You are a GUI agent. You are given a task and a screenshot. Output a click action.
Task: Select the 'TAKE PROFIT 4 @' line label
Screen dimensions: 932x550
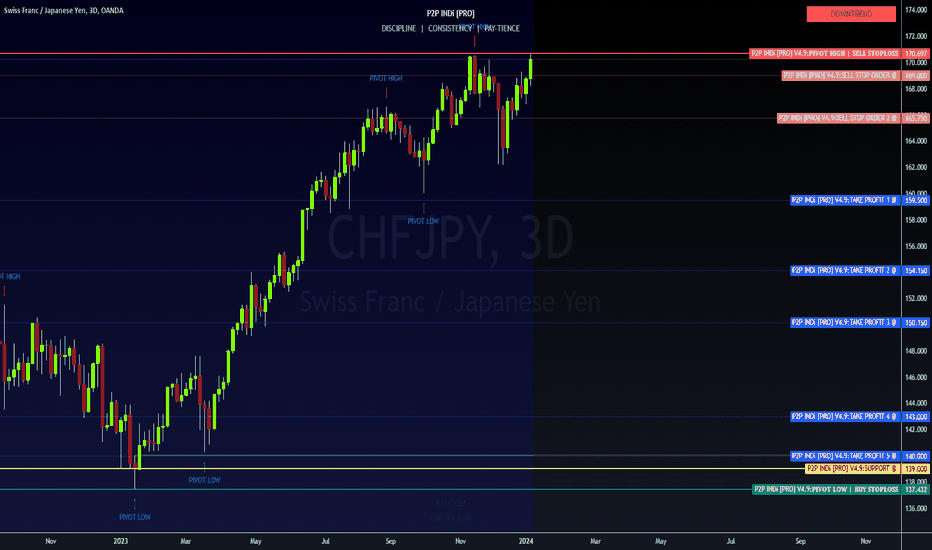[845, 417]
